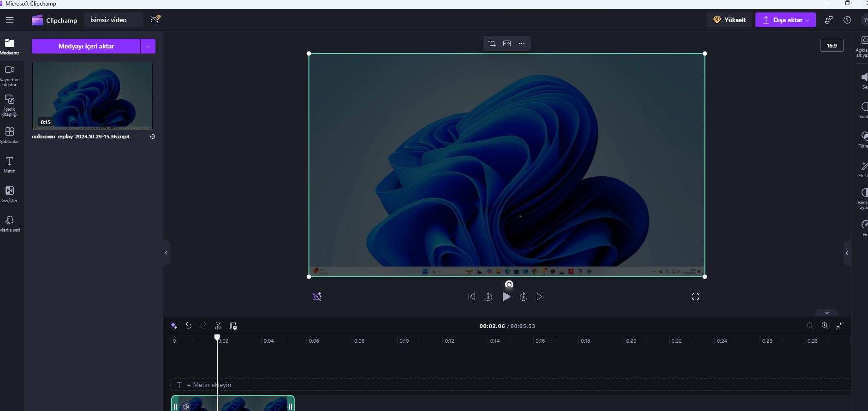Click the 0:10 mark on the timeline ruler
The height and width of the screenshot is (411, 868).
pyautogui.click(x=404, y=341)
